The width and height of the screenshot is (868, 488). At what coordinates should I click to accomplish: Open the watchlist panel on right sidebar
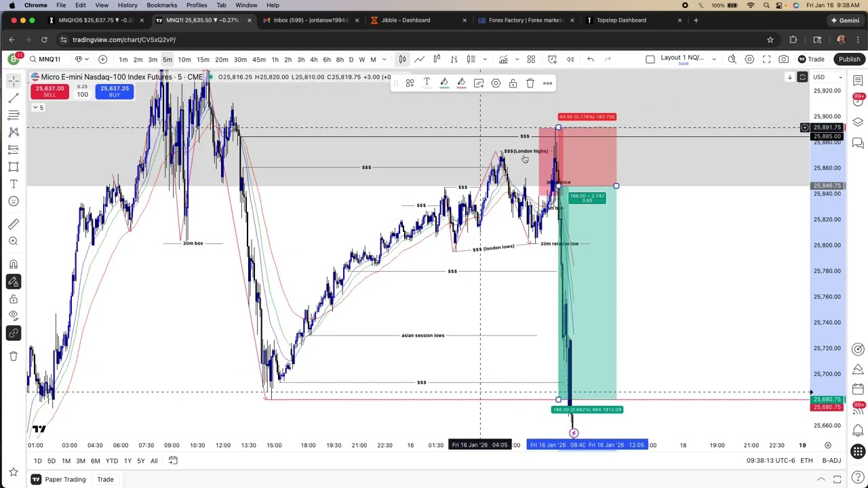coord(858,81)
